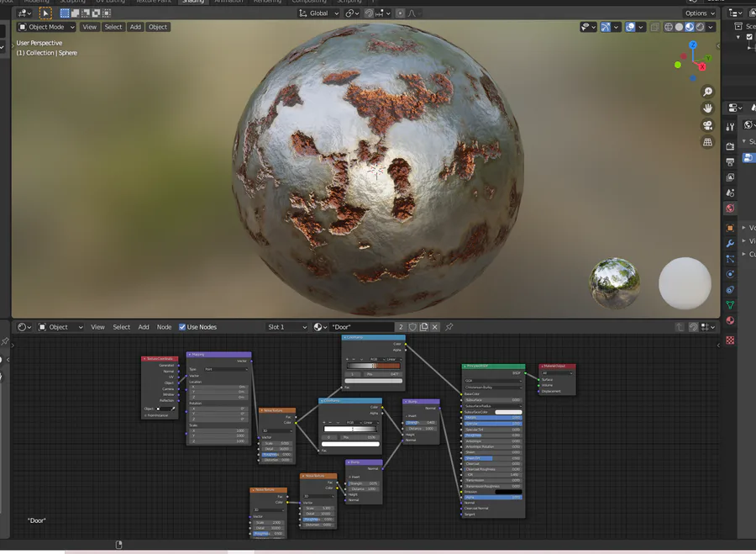Open the Tool properties tab icon

click(730, 127)
